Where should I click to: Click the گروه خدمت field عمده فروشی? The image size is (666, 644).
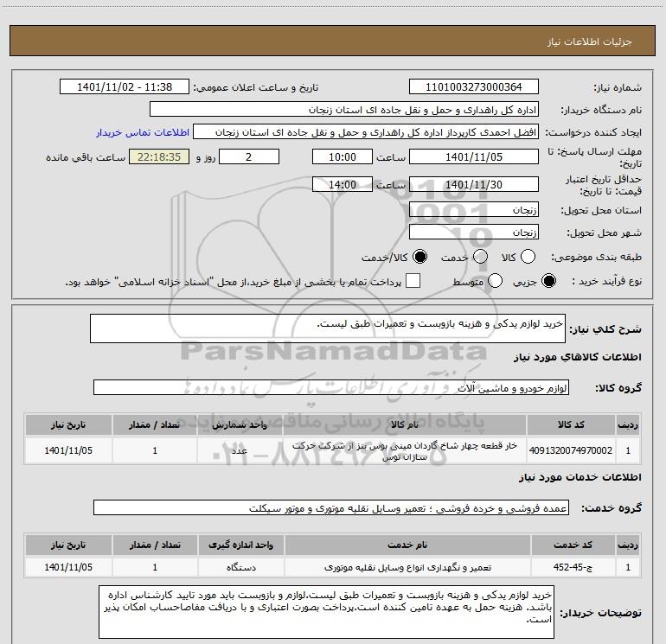(331, 507)
